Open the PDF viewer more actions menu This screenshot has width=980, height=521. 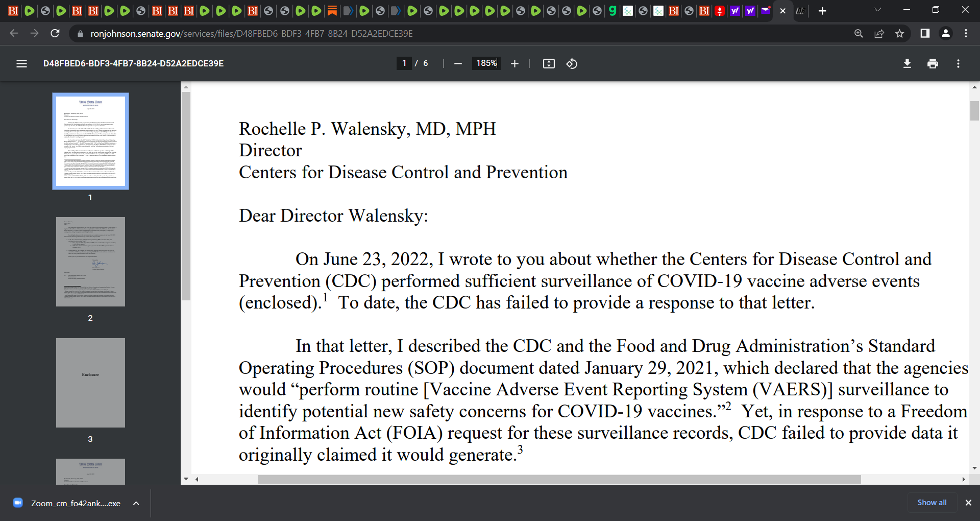[x=958, y=63]
